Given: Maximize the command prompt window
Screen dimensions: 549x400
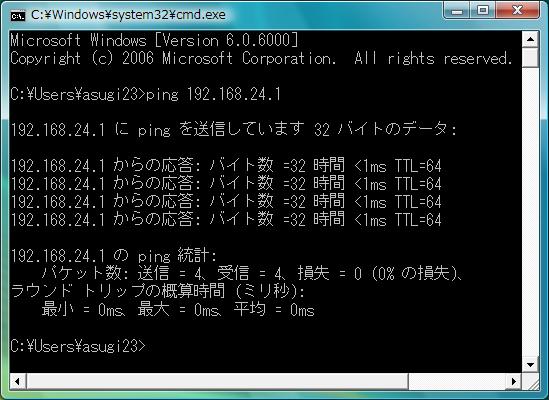Looking at the screenshot, I should point(482,11).
